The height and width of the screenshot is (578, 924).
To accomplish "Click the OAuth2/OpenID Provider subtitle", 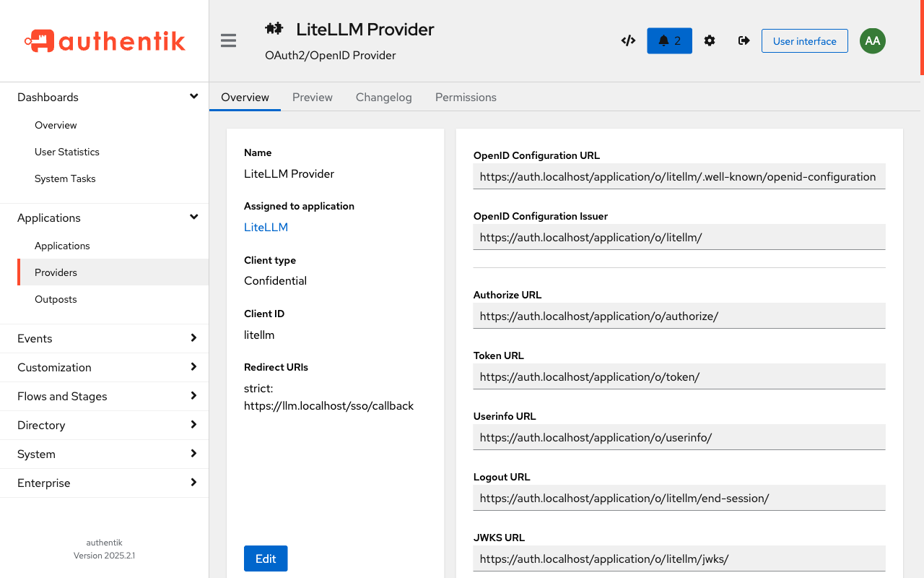I will click(x=331, y=55).
